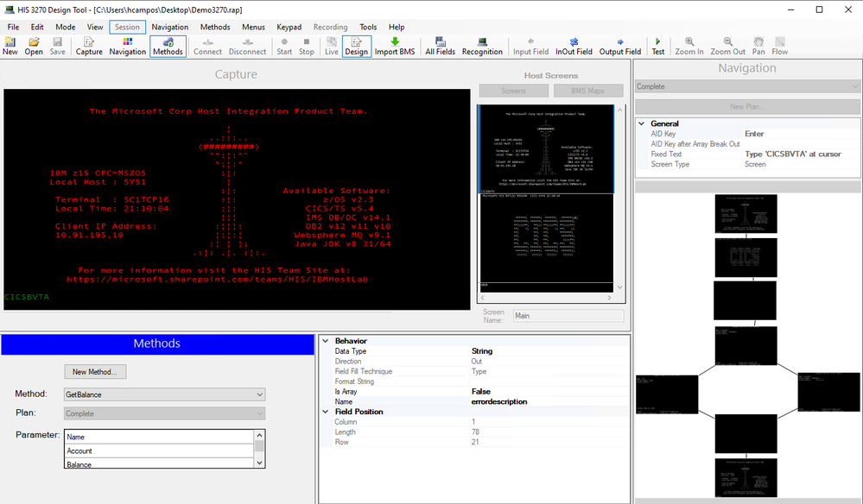
Task: Click the Zoom In toolbar icon
Action: click(x=689, y=46)
